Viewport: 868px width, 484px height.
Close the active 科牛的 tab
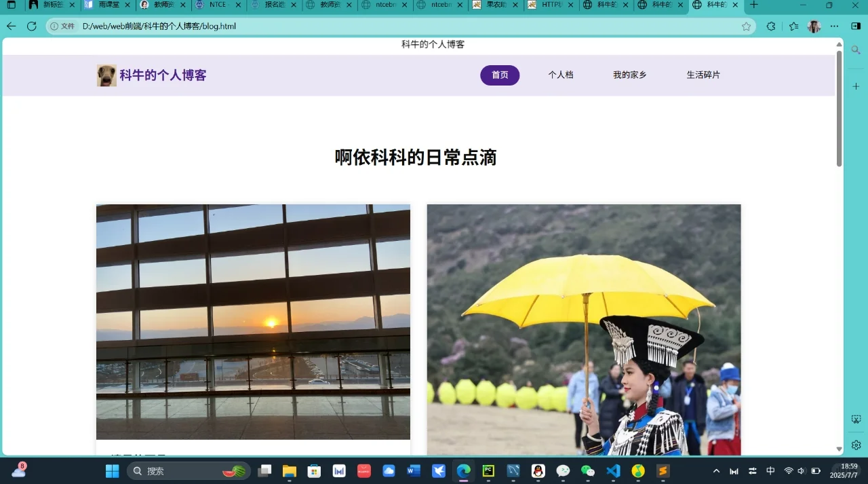click(x=735, y=5)
